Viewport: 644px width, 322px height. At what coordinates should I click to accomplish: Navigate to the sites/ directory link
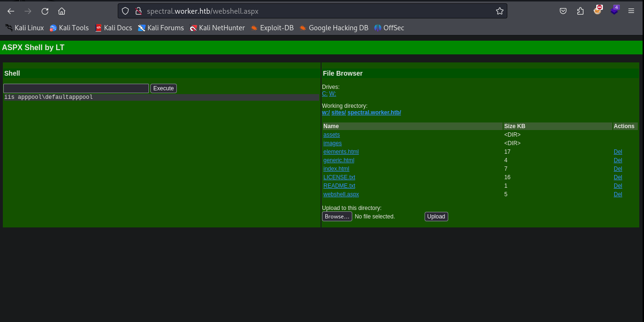click(339, 113)
